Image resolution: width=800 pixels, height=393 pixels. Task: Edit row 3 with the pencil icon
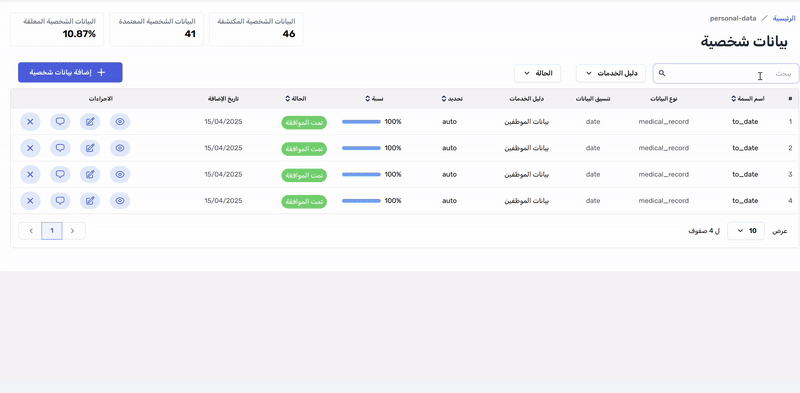pos(90,175)
